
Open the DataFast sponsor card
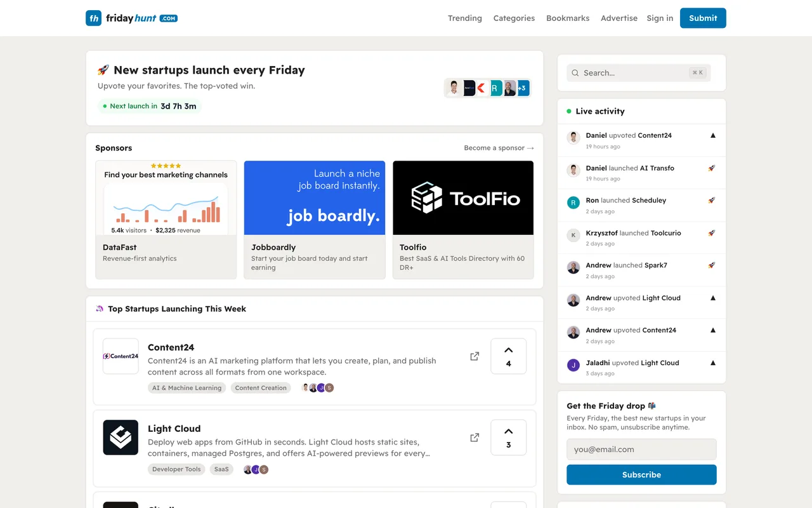[166, 220]
